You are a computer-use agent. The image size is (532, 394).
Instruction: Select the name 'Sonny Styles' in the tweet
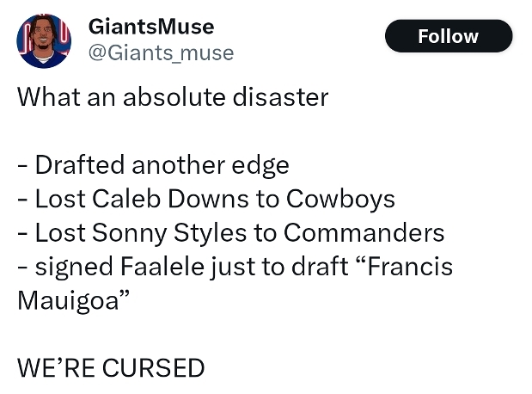169,233
